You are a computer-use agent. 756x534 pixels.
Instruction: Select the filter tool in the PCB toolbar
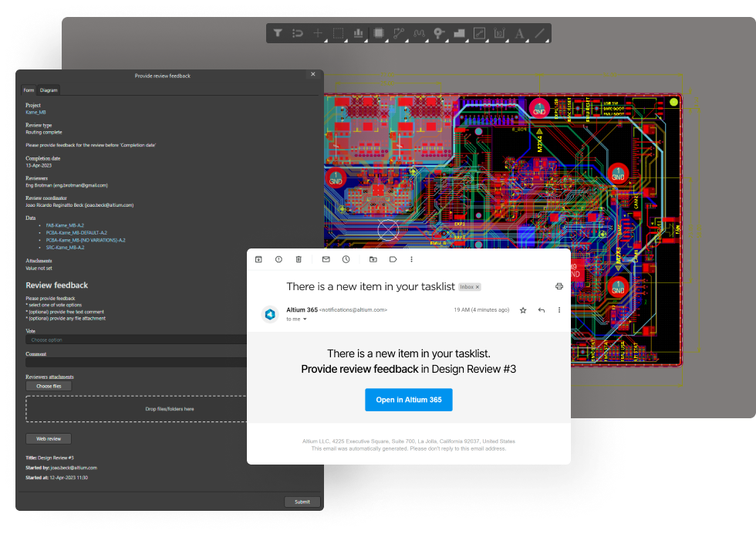(278, 33)
